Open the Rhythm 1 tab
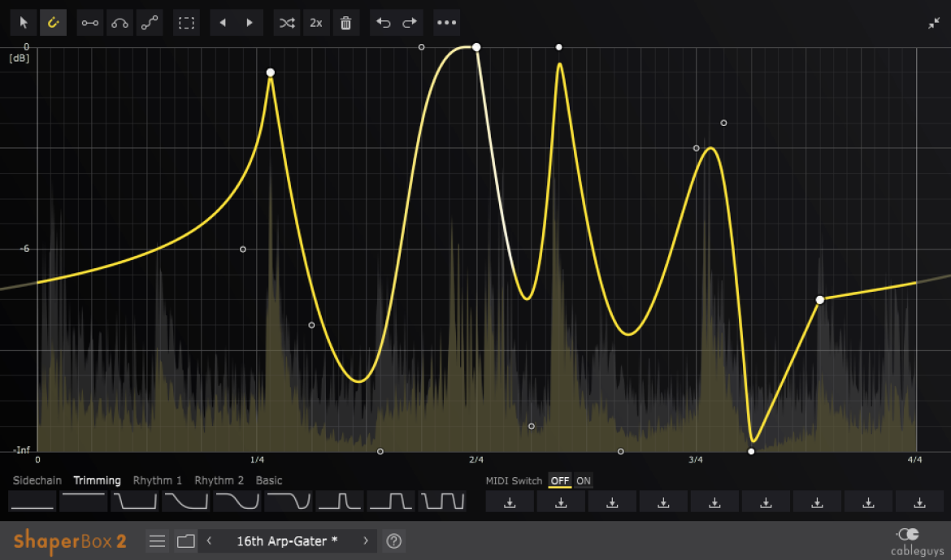This screenshot has width=951, height=560. (x=157, y=480)
